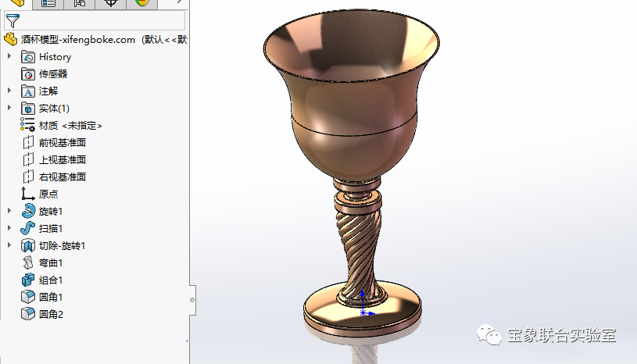Select the 前视基准面 front plane label
Screen dimensions: 637x364
point(63,143)
